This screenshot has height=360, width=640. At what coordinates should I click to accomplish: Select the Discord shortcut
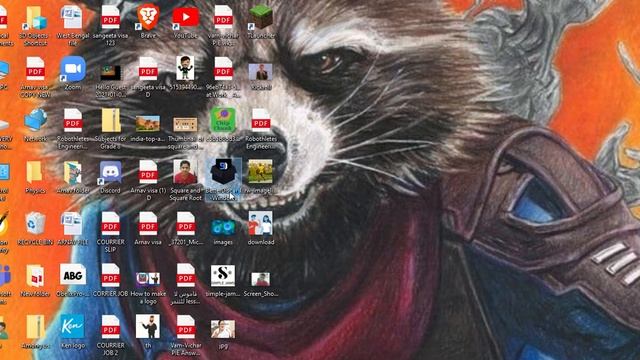point(110,172)
